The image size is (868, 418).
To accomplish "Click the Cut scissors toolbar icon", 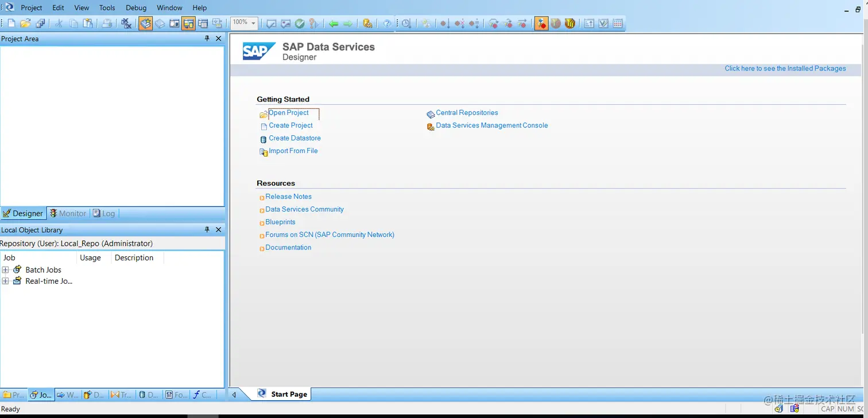I will pos(59,24).
